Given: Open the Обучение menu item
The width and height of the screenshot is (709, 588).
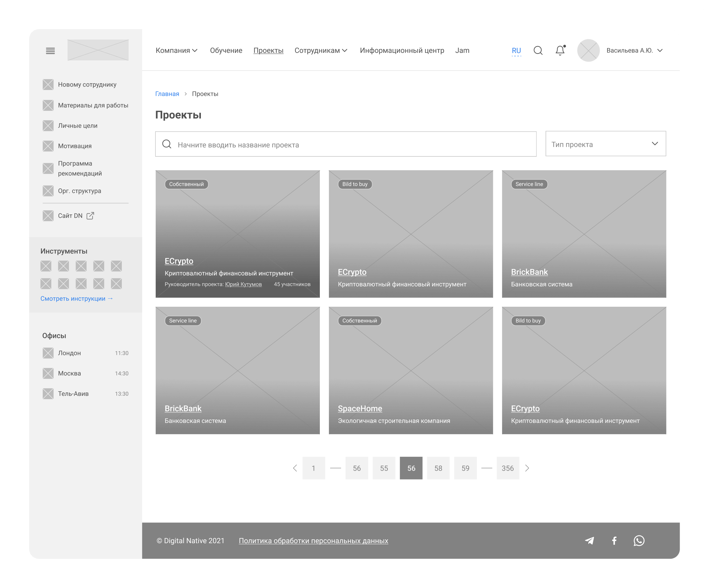Looking at the screenshot, I should pyautogui.click(x=226, y=51).
